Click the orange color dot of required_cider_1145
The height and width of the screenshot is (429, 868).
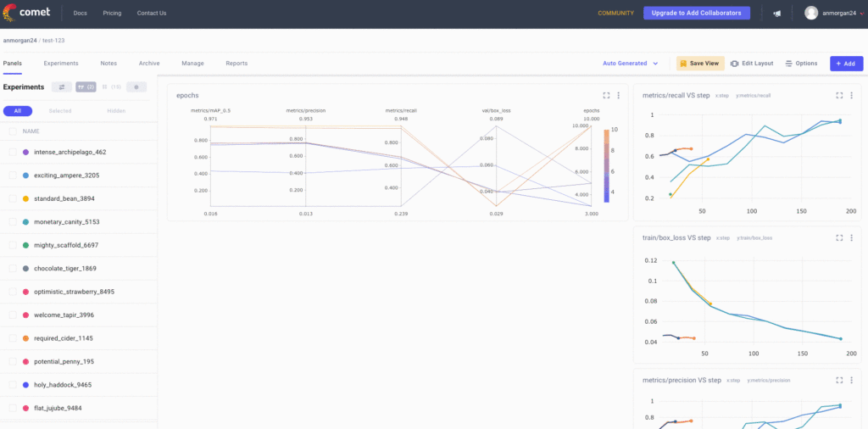click(x=26, y=338)
